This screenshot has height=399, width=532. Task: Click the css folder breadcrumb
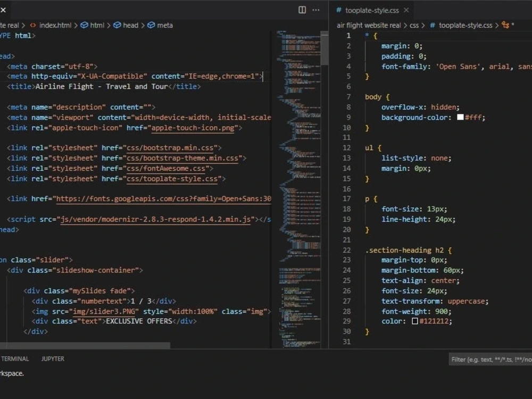(414, 25)
